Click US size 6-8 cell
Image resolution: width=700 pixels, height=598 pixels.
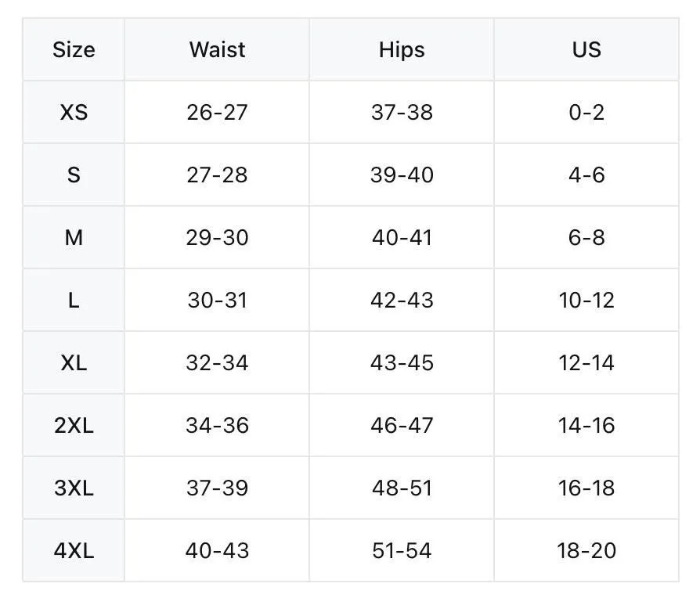point(586,237)
